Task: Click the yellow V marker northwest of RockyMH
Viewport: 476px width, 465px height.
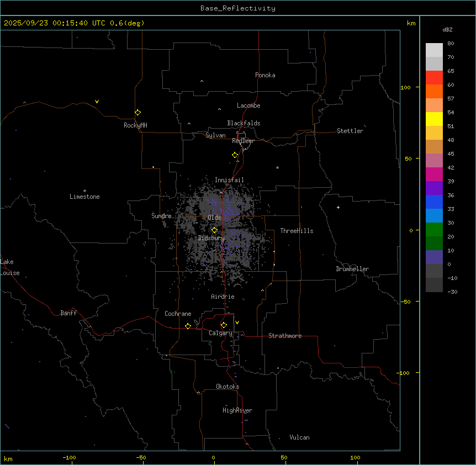Action: click(97, 102)
